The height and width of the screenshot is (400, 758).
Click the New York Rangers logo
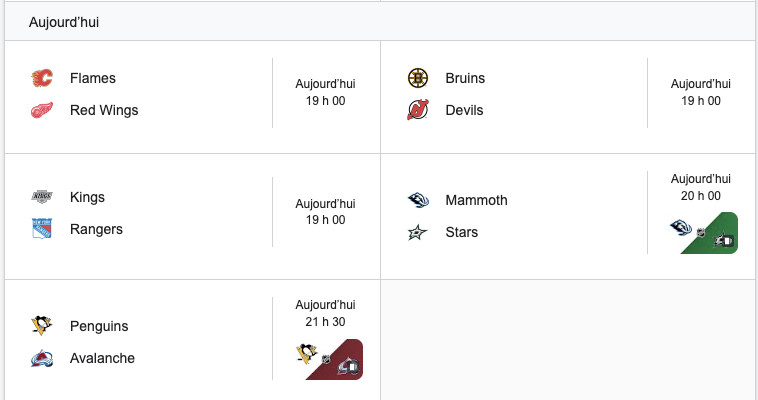click(42, 229)
